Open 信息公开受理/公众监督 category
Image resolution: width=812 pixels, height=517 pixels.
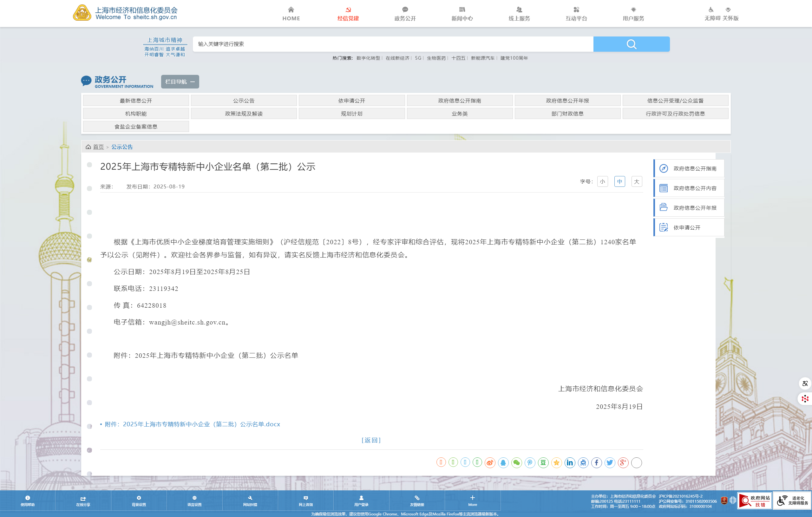(x=675, y=101)
